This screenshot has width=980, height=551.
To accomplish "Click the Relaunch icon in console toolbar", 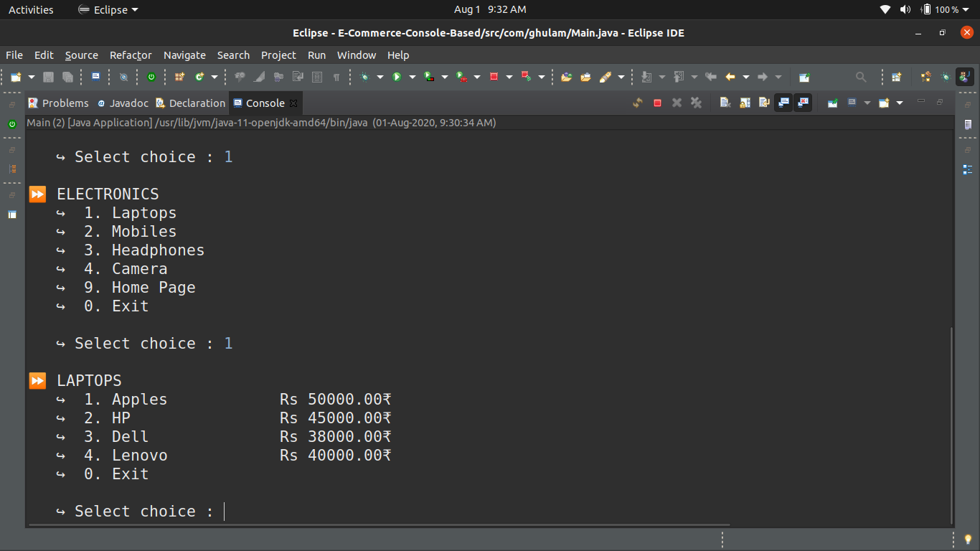I will coord(638,103).
